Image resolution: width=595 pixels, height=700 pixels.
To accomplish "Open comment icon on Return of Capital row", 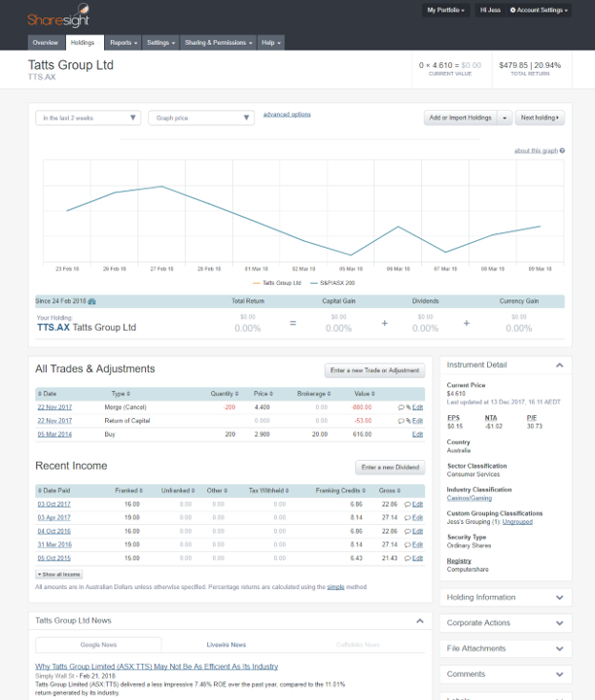I will (401, 421).
